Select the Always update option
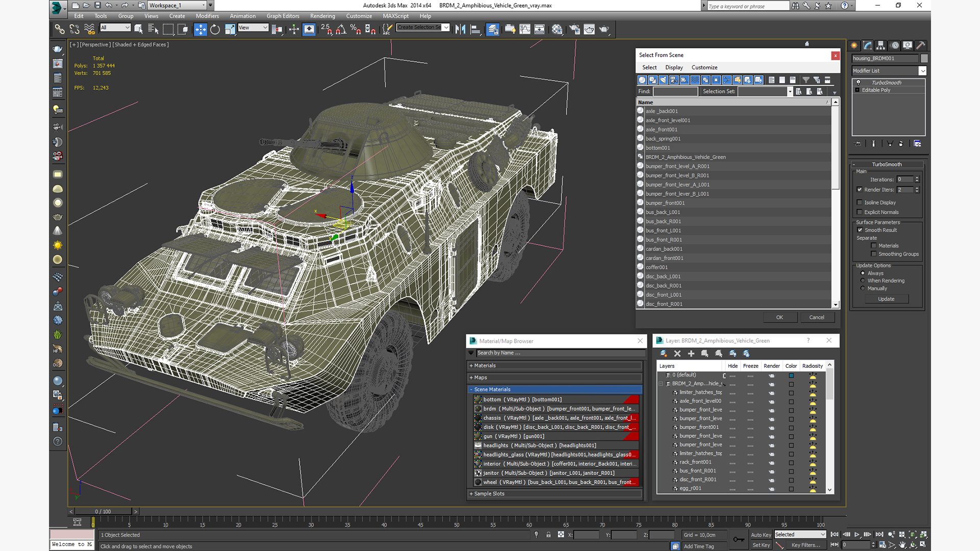The width and height of the screenshot is (980, 551). pos(863,273)
